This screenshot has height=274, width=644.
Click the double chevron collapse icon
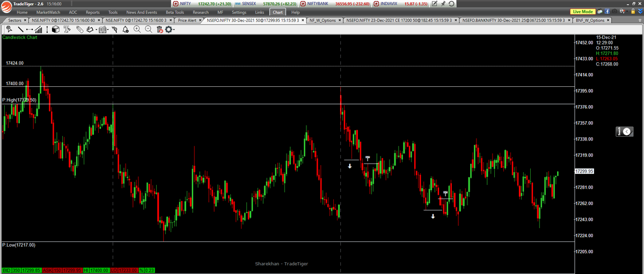640,11
